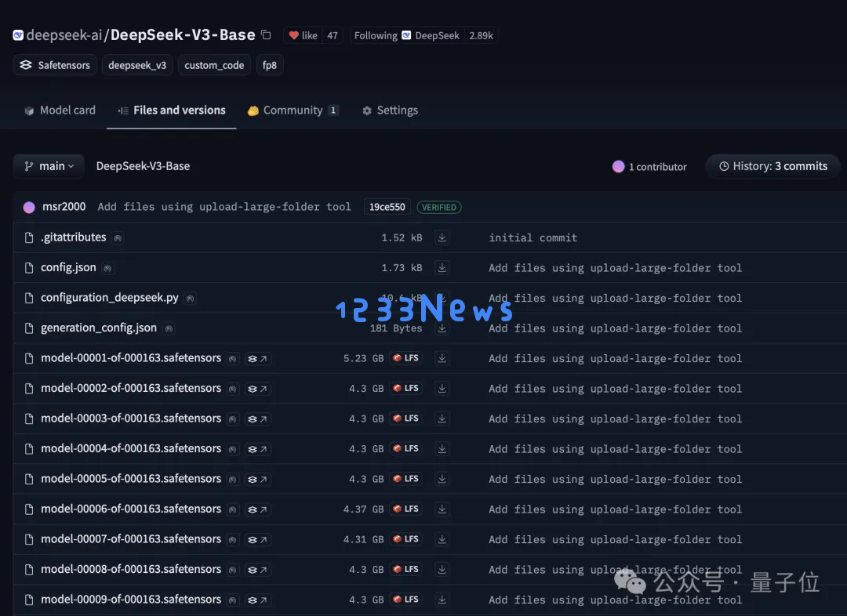Toggle Following DeepSeek button
Screen dimensions: 847x616
(x=407, y=35)
